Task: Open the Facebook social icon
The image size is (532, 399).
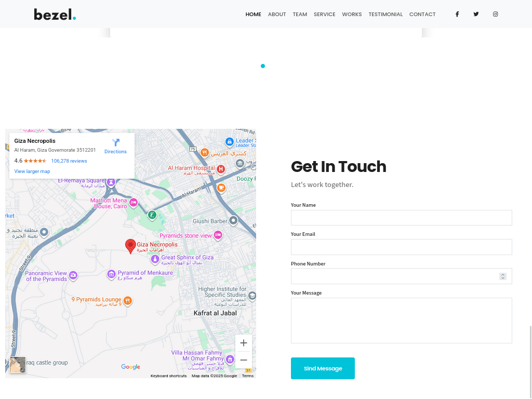Action: coord(457,14)
